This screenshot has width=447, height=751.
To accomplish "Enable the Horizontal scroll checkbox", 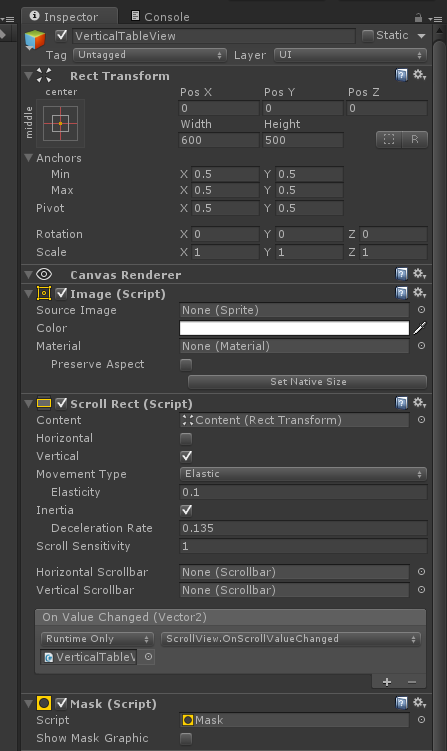I will click(x=186, y=438).
